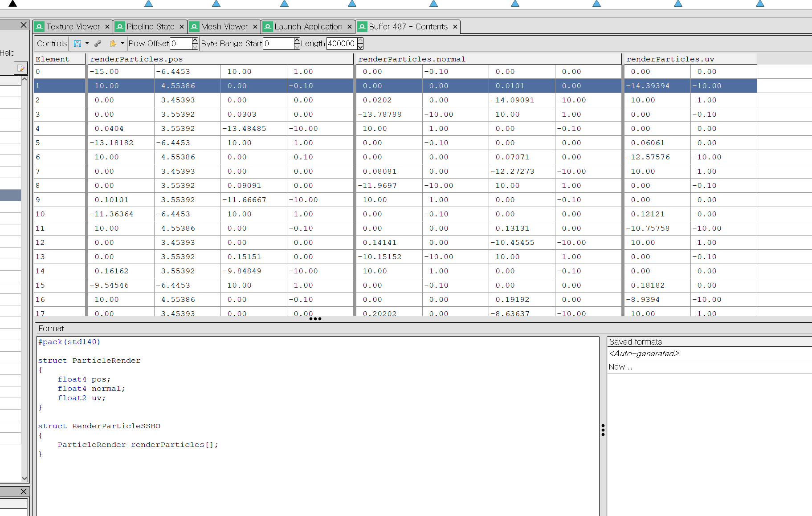Image resolution: width=812 pixels, height=516 pixels.
Task: Switch to the Mesh Viewer tab
Action: [224, 27]
